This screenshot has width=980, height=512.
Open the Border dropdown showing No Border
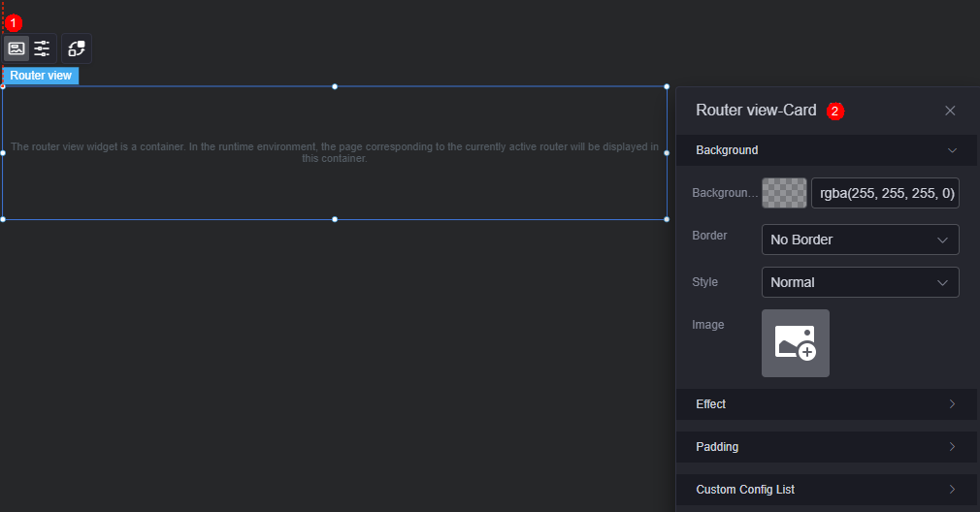(x=860, y=240)
